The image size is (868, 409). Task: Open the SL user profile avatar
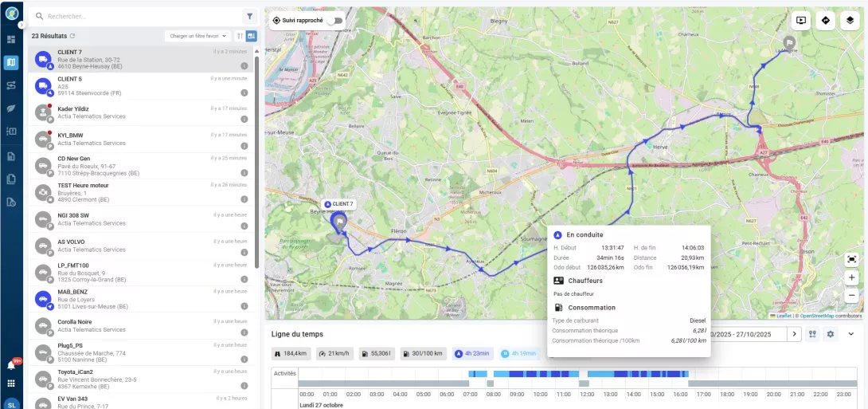12,404
